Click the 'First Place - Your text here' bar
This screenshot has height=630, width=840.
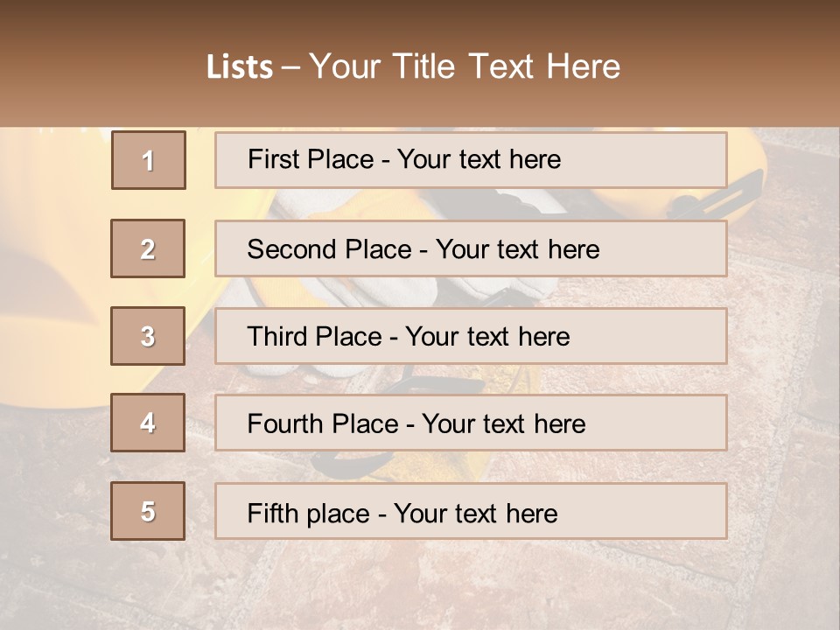[x=471, y=160]
